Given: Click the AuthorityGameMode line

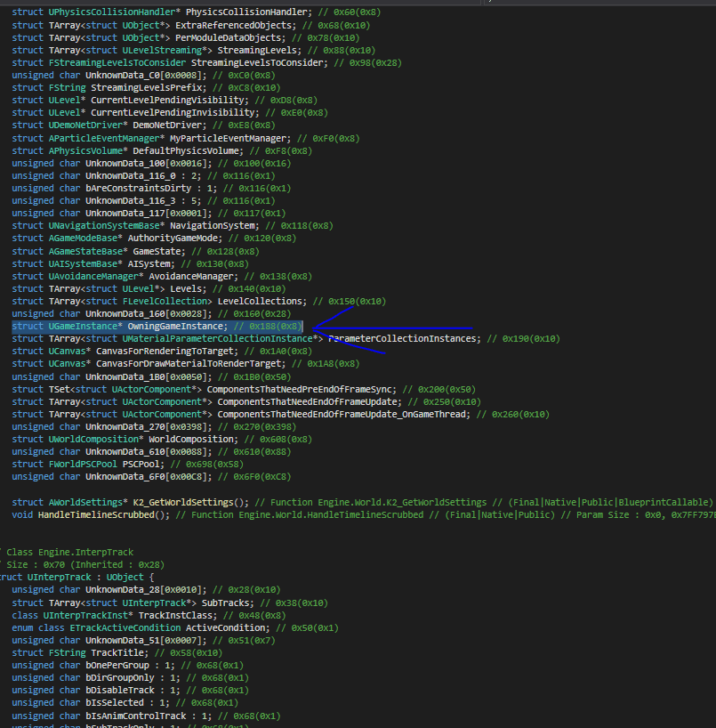Looking at the screenshot, I should [x=154, y=239].
